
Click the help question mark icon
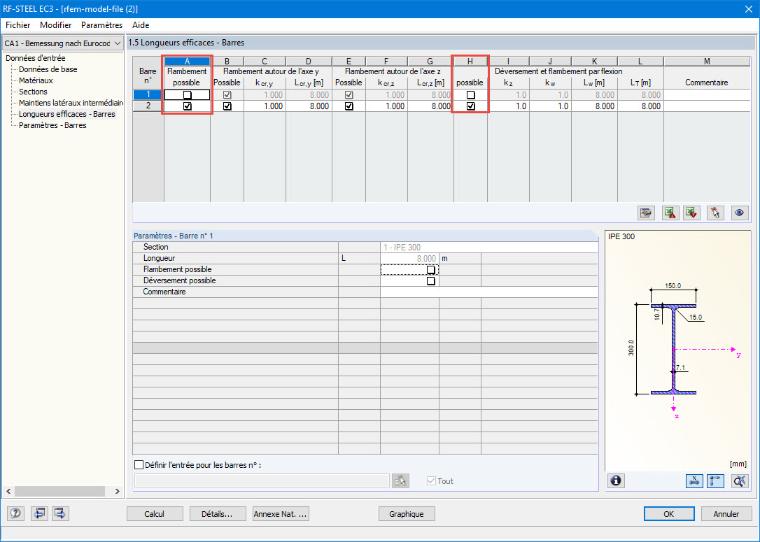pos(16,513)
